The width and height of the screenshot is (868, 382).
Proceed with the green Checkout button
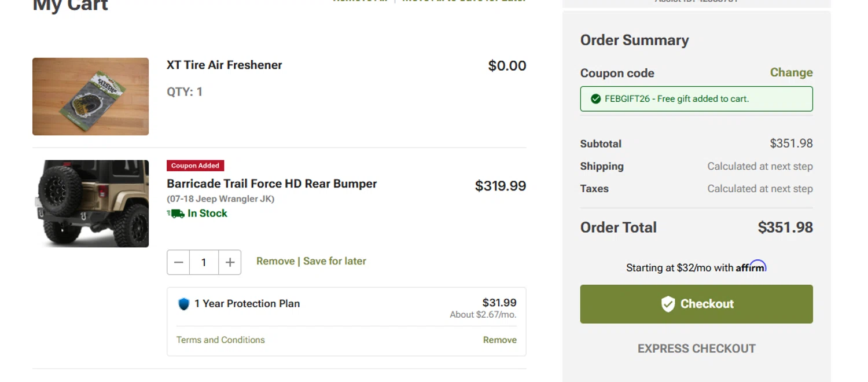point(696,304)
